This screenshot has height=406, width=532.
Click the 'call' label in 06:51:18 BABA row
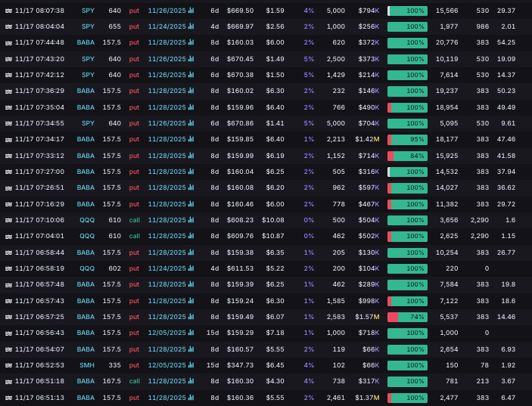(135, 381)
